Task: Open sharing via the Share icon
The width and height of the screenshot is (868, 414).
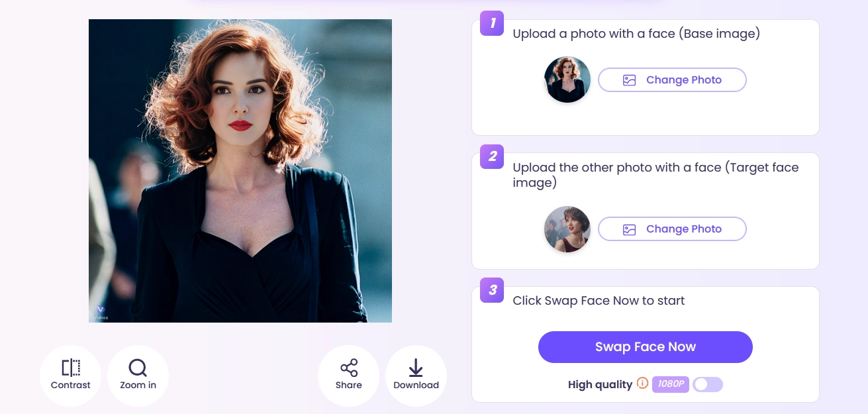Action: coord(348,366)
